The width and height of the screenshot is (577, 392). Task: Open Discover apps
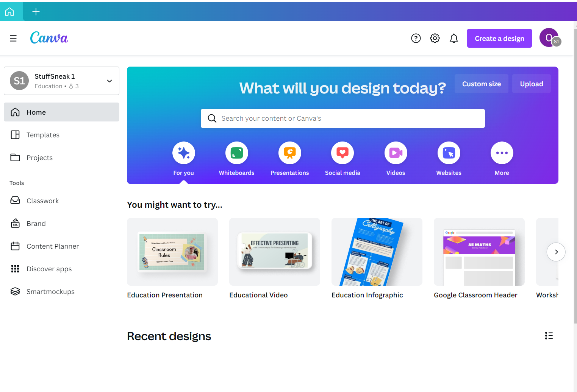click(61, 269)
